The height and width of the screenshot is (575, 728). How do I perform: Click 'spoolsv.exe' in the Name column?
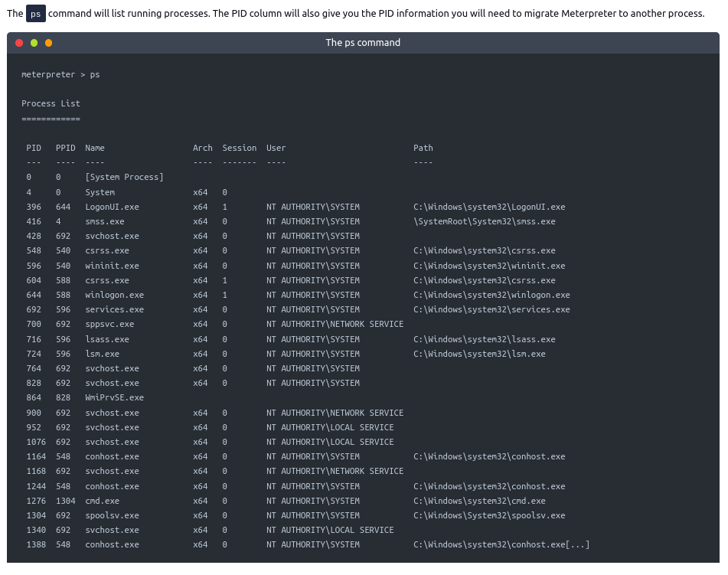point(113,515)
